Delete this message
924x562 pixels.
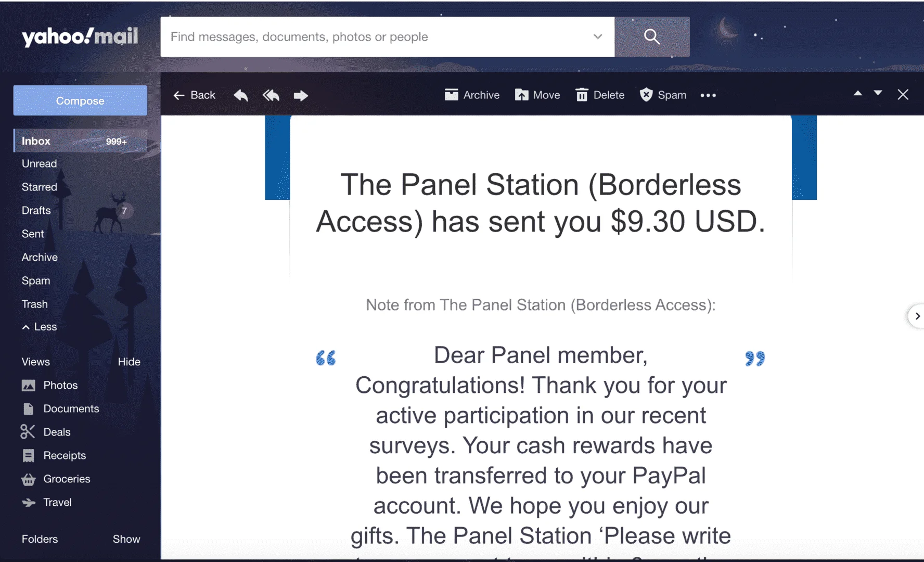coord(600,95)
